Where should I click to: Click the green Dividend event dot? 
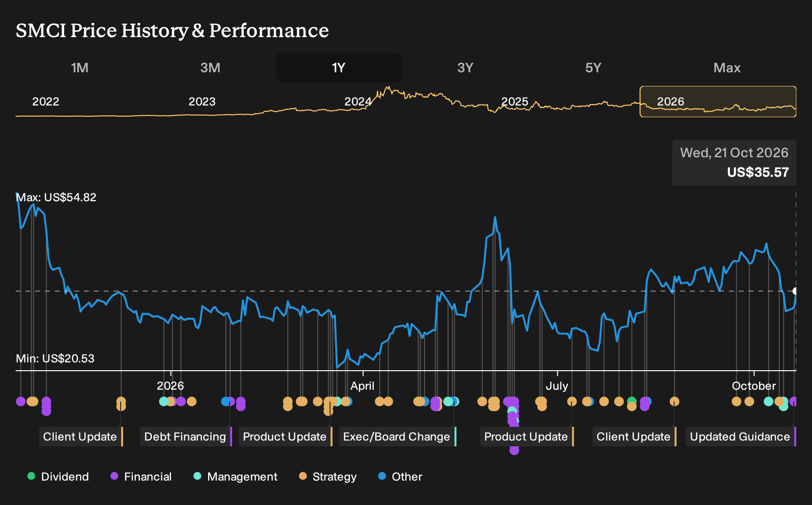click(x=632, y=401)
